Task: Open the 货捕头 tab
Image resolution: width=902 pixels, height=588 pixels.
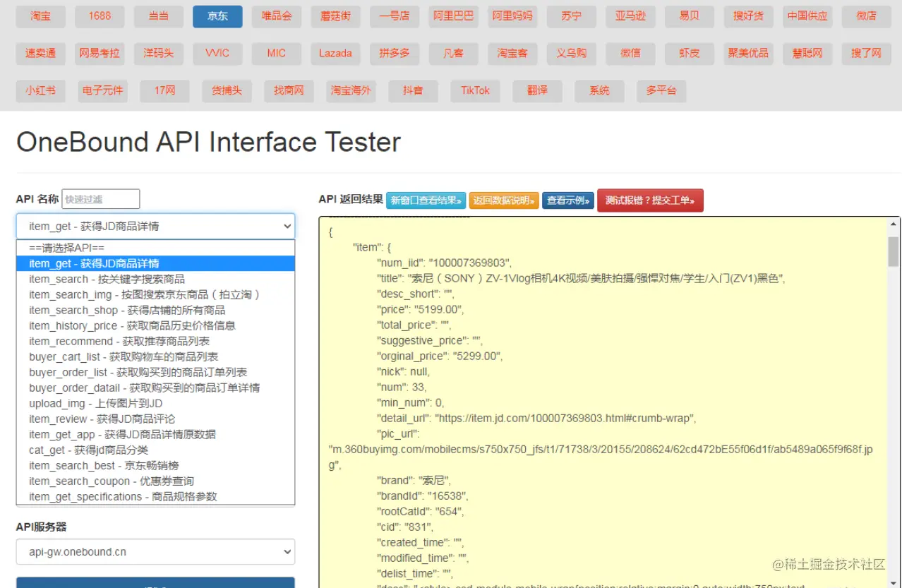Action: click(227, 91)
